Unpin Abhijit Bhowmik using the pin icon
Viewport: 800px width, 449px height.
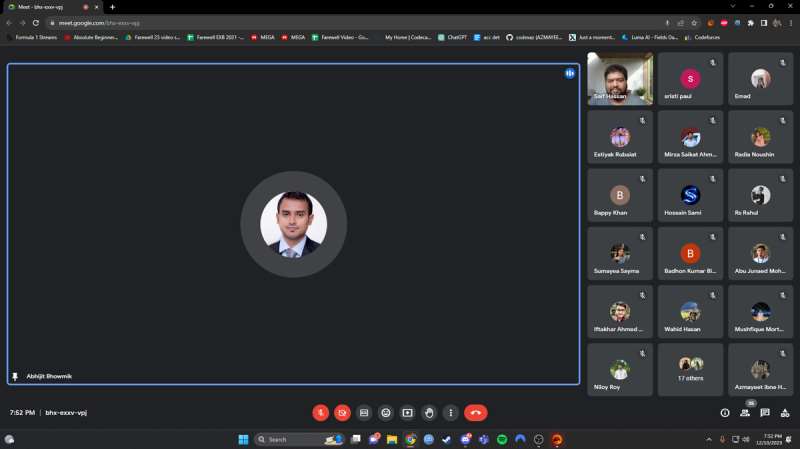(x=15, y=377)
